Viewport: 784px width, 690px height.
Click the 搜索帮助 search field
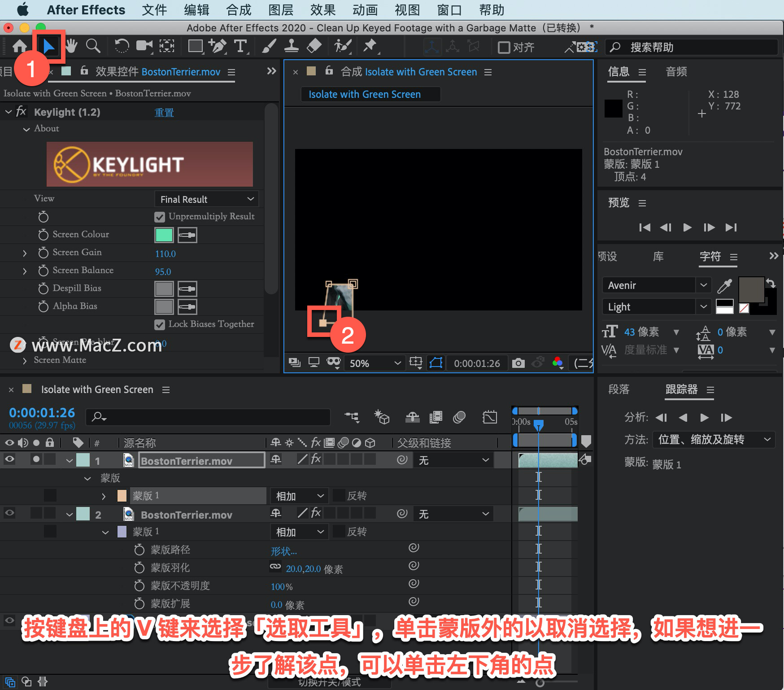[692, 47]
